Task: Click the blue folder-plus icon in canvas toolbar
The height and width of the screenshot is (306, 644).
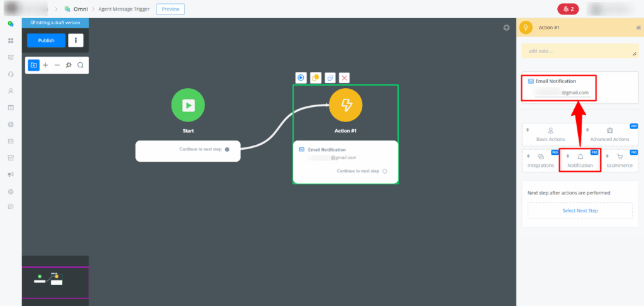Action: (33, 65)
